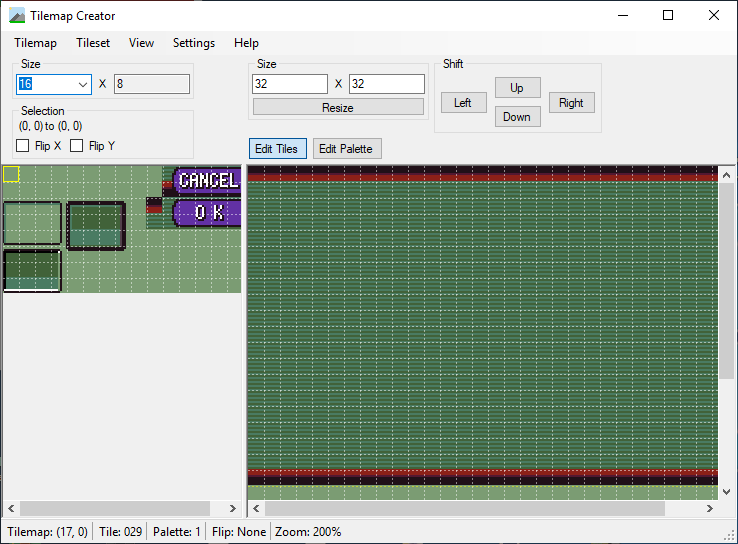Viewport: 738px width, 544px height.
Task: Shift the tilemap Left
Action: click(x=463, y=103)
